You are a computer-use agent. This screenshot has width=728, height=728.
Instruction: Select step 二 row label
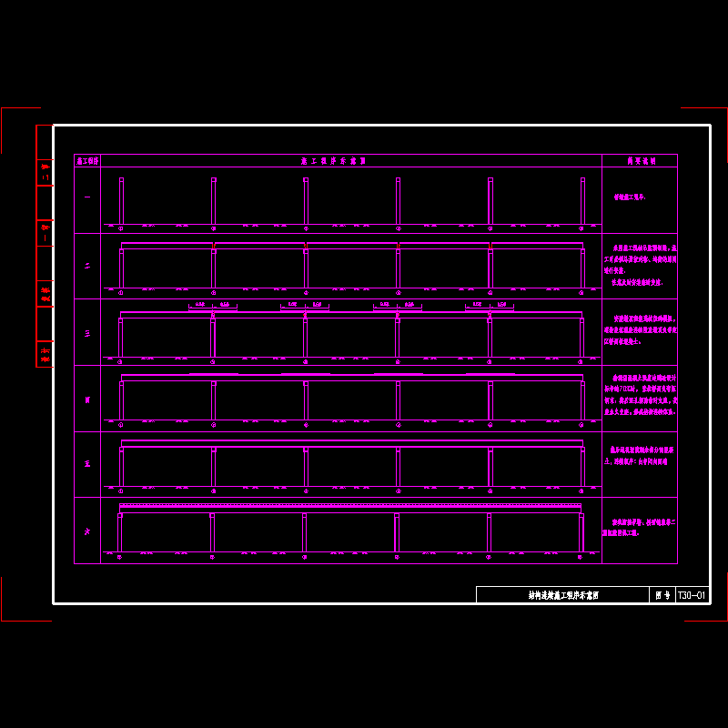[87, 266]
